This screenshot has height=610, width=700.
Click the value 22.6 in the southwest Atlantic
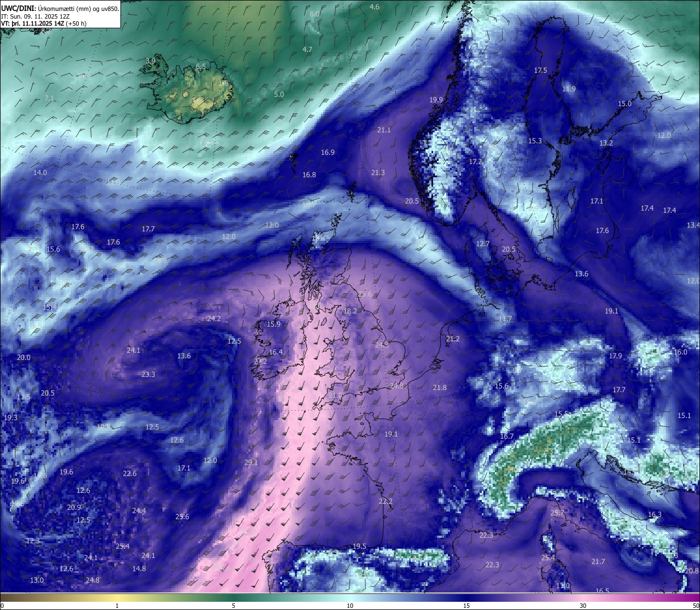[130, 473]
